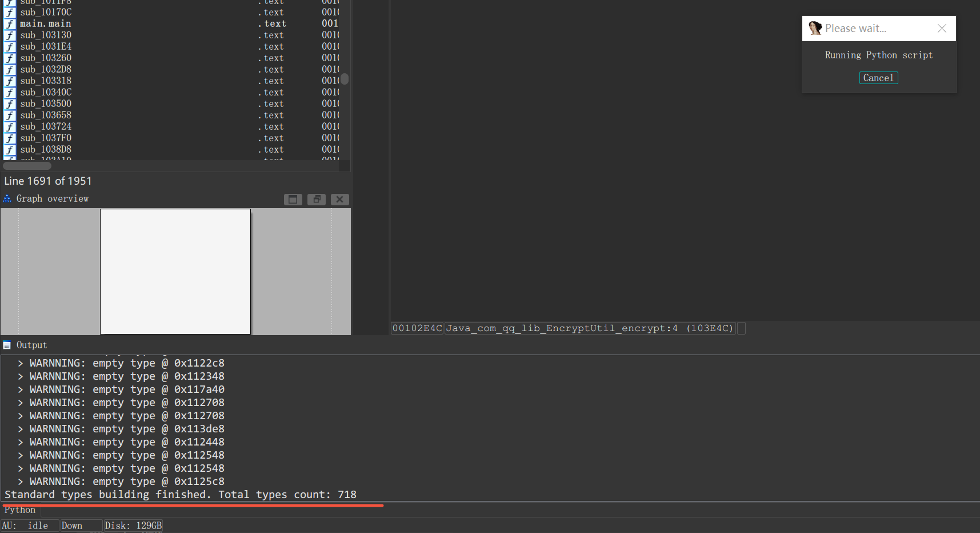980x533 pixels.
Task: Click the Graph overview panel icon
Action: coord(7,198)
